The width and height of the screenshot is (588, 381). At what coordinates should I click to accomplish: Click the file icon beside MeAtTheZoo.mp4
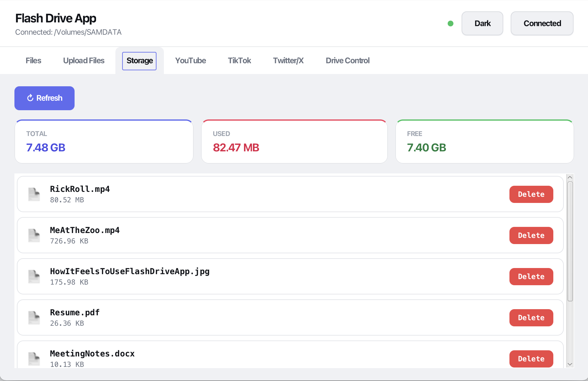tap(34, 235)
